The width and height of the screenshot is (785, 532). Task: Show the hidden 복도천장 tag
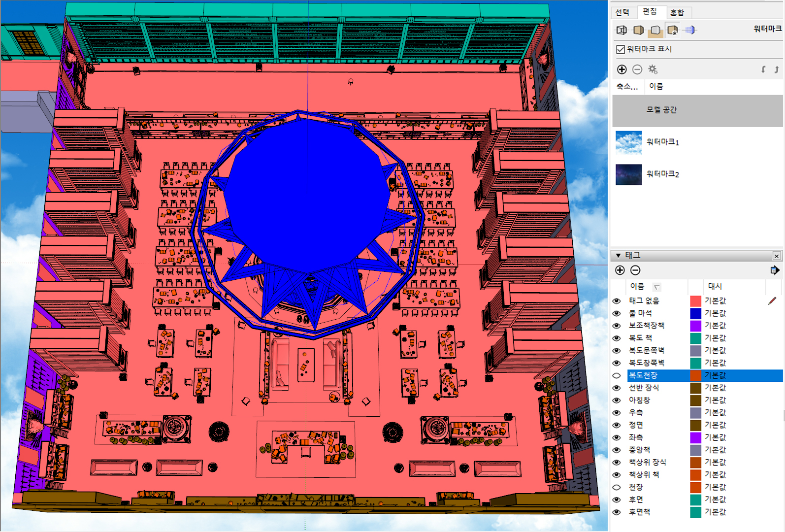coord(617,375)
